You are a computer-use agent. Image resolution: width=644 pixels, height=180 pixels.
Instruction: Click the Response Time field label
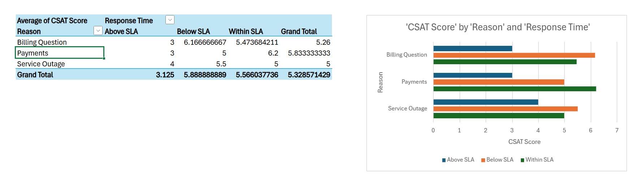(129, 21)
